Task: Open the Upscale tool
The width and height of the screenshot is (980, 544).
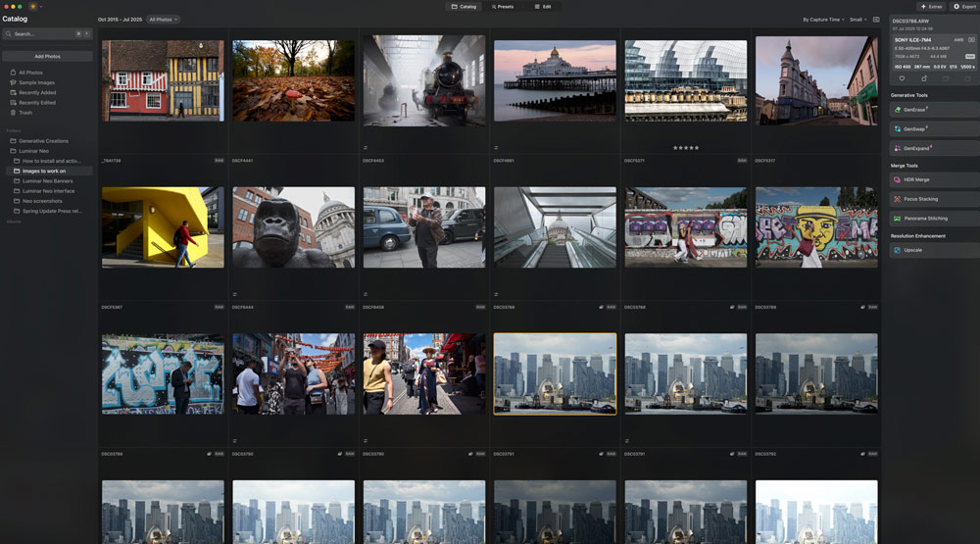Action: 934,250
